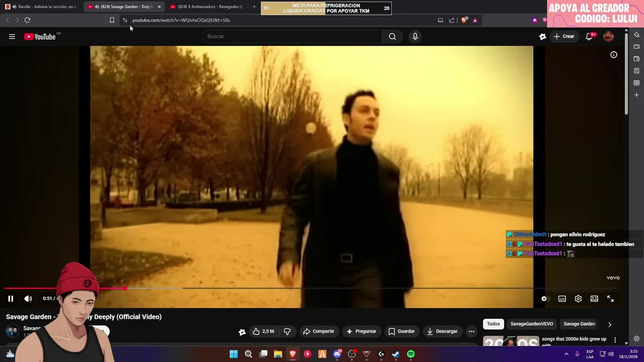Save the video with Guardar
The image size is (644, 362).
click(x=401, y=331)
